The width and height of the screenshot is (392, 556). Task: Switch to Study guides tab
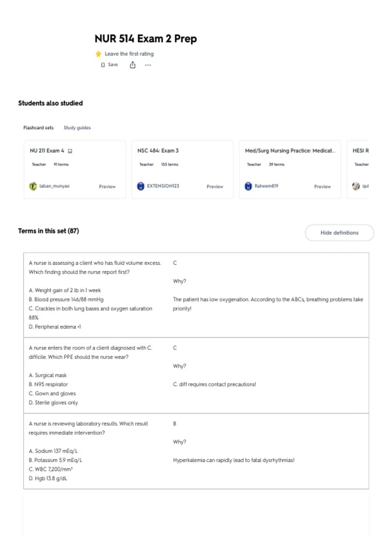77,128
